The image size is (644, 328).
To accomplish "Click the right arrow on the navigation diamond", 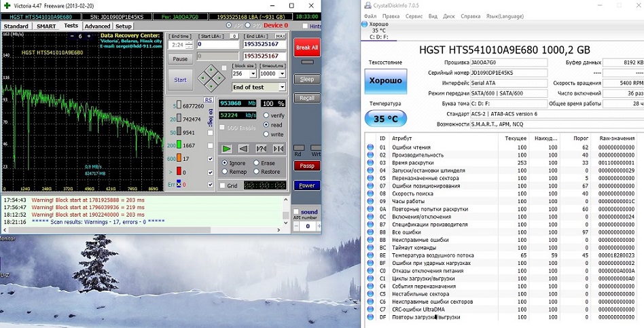I will (219, 77).
